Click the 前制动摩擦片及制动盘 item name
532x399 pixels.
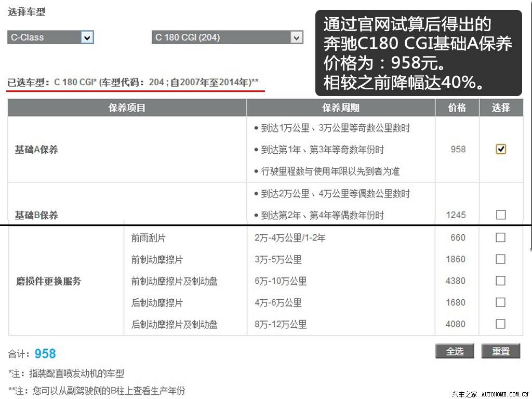[175, 281]
